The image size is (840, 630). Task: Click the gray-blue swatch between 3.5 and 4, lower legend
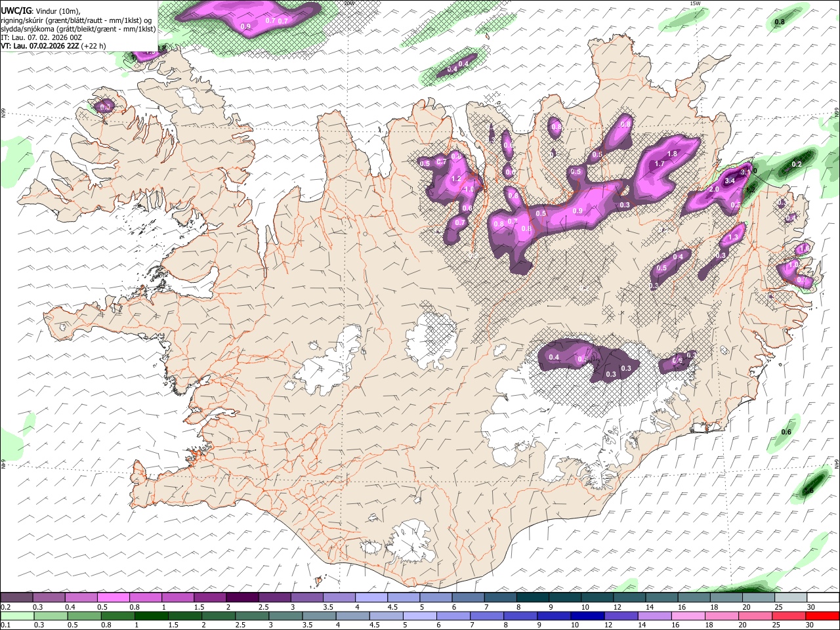click(318, 616)
